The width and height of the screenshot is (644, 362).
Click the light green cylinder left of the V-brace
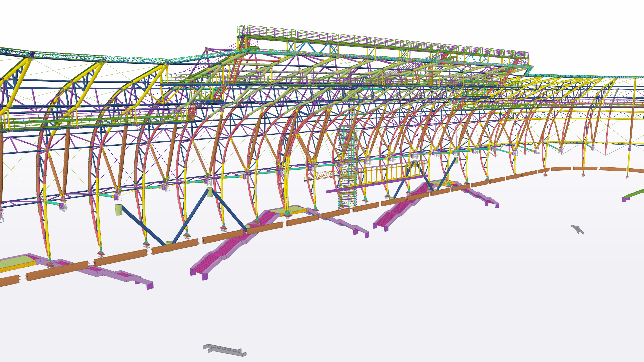(x=119, y=210)
